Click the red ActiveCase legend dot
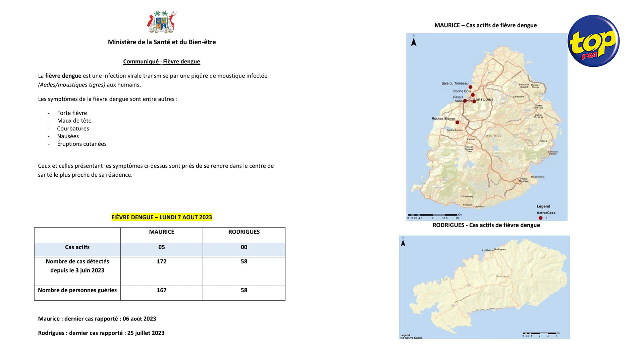Image resolution: width=644 pixels, height=362 pixels. click(x=540, y=218)
